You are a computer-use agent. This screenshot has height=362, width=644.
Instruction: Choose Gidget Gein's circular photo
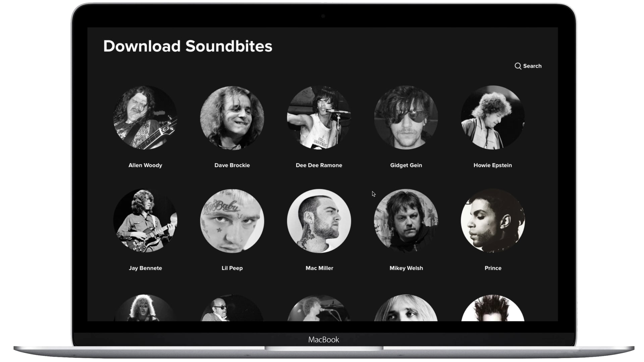406,118
